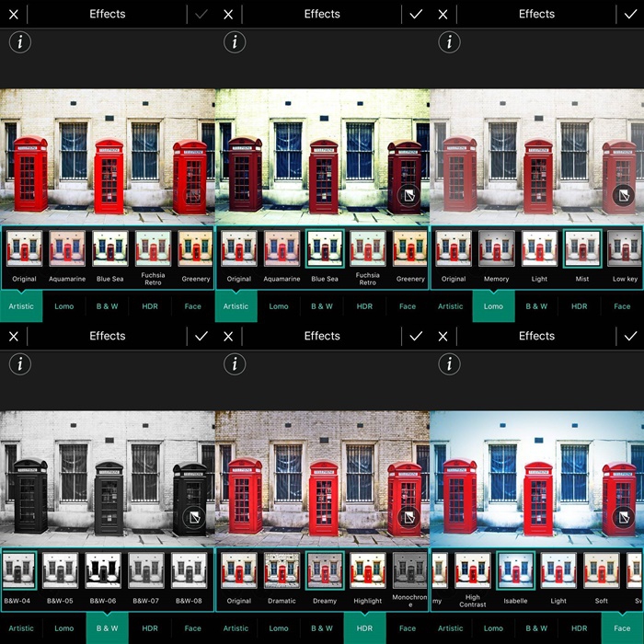This screenshot has width=644, height=644.
Task: Choose the B&W-07 filter thumbnail
Action: coord(145,570)
